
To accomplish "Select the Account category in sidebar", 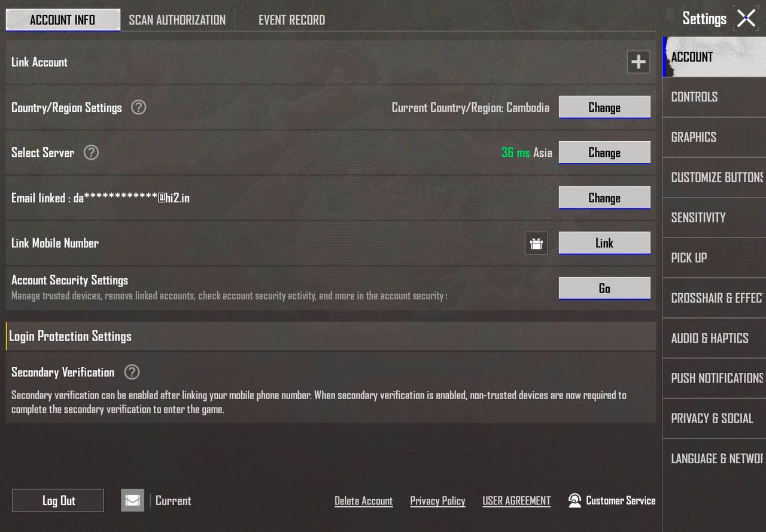I will coord(715,57).
